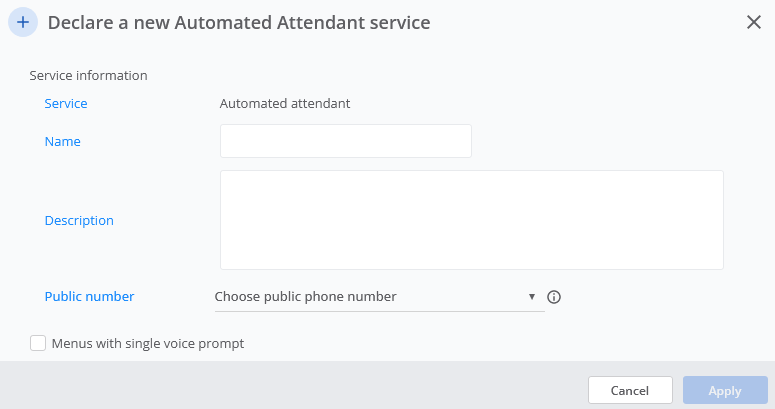Click the blue Public number label
The image size is (775, 409).
pos(89,296)
